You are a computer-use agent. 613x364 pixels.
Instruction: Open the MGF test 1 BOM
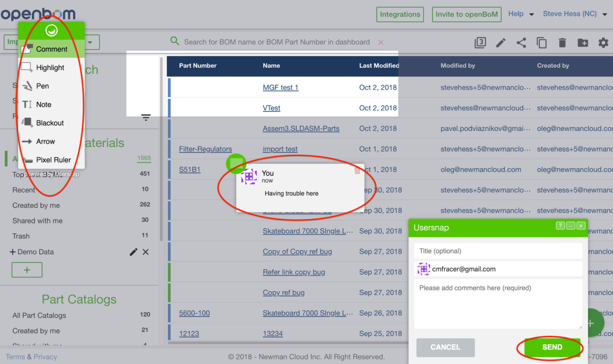281,87
